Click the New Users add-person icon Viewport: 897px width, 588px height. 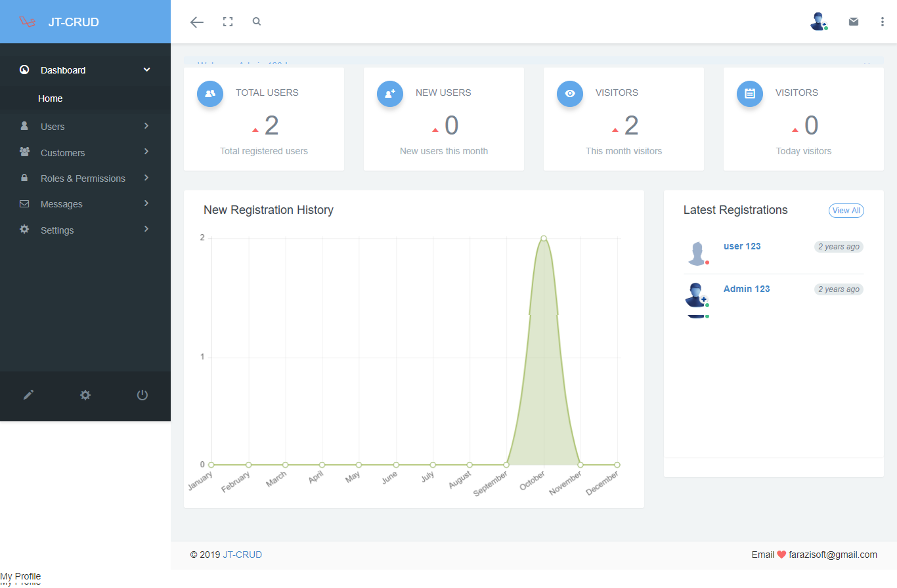(390, 93)
